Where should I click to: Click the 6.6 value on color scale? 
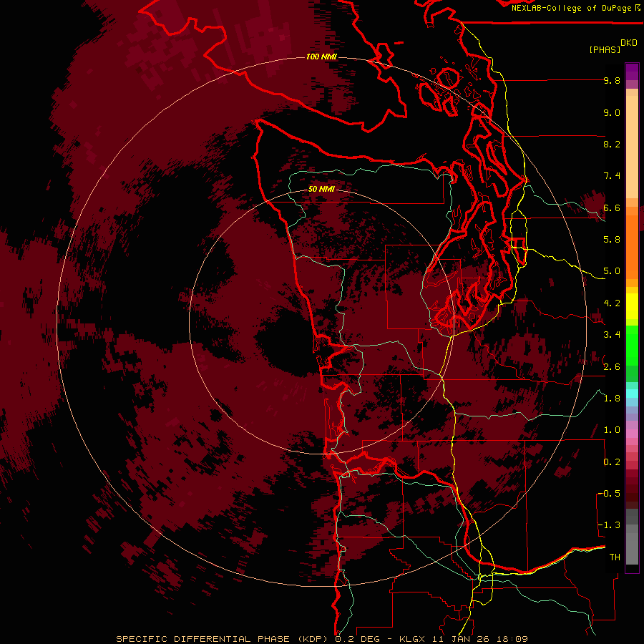tap(612, 208)
